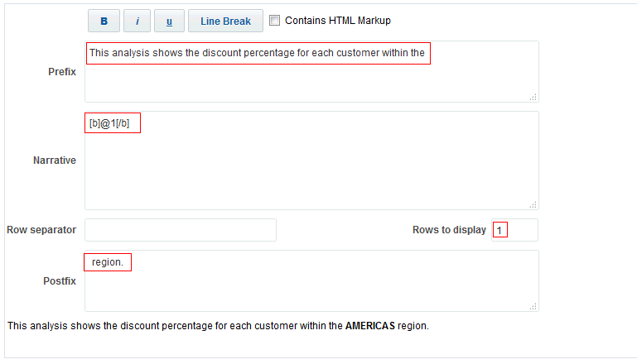Click the Postfix field label
Image resolution: width=637 pixels, height=364 pixels.
(60, 281)
